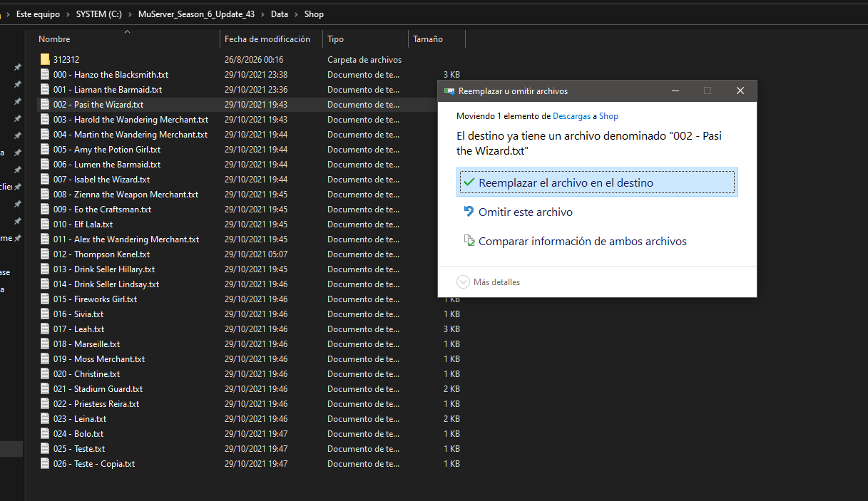
Task: Click the file icon beside 020 - Christine.txt
Action: coord(45,374)
